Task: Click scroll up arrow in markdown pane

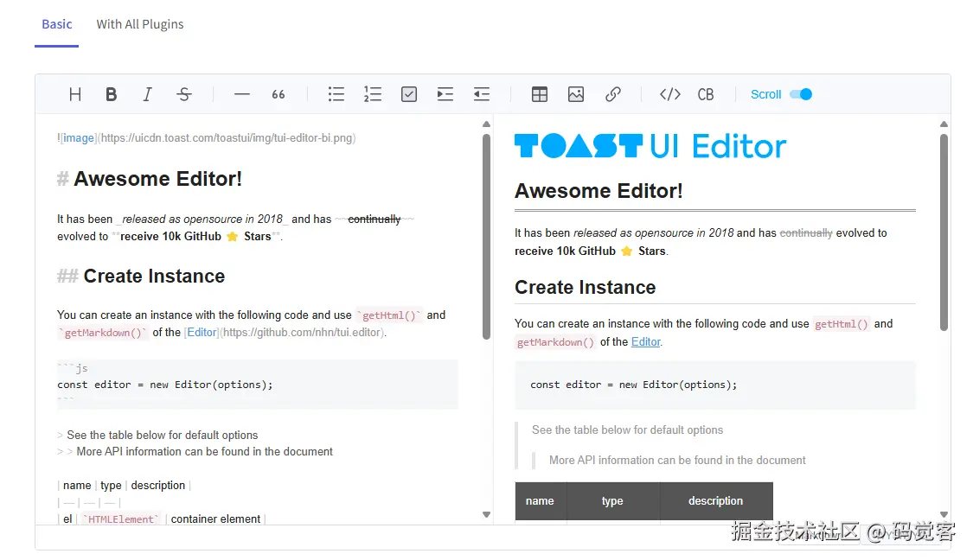Action: [486, 124]
